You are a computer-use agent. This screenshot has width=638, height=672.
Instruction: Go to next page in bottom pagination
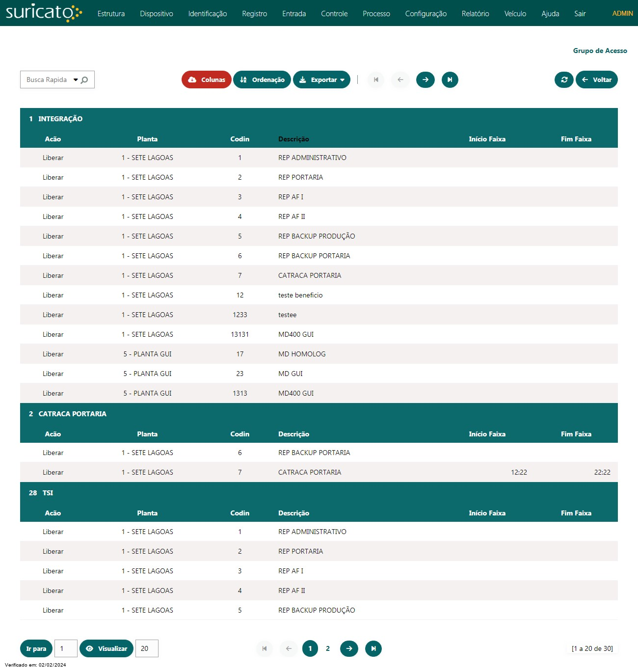click(x=349, y=648)
